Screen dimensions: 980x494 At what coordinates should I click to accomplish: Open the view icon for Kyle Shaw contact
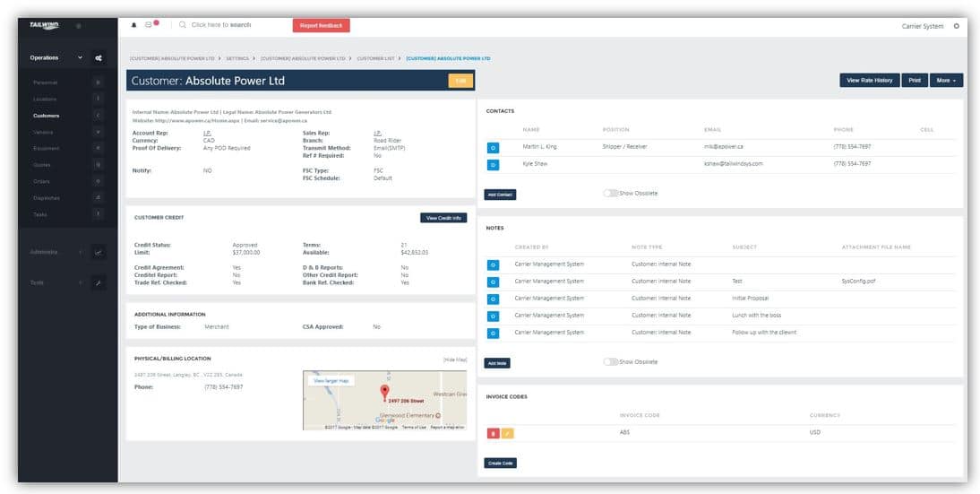click(x=492, y=164)
